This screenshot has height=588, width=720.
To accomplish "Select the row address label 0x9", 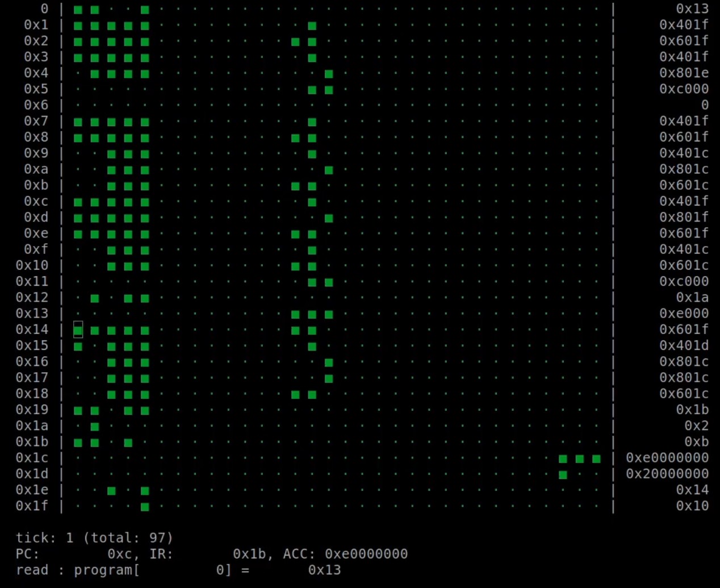I will pyautogui.click(x=36, y=153).
